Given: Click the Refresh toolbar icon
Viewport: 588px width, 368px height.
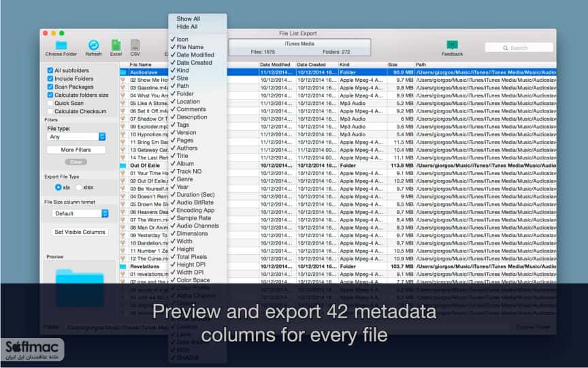Looking at the screenshot, I should pos(93,45).
